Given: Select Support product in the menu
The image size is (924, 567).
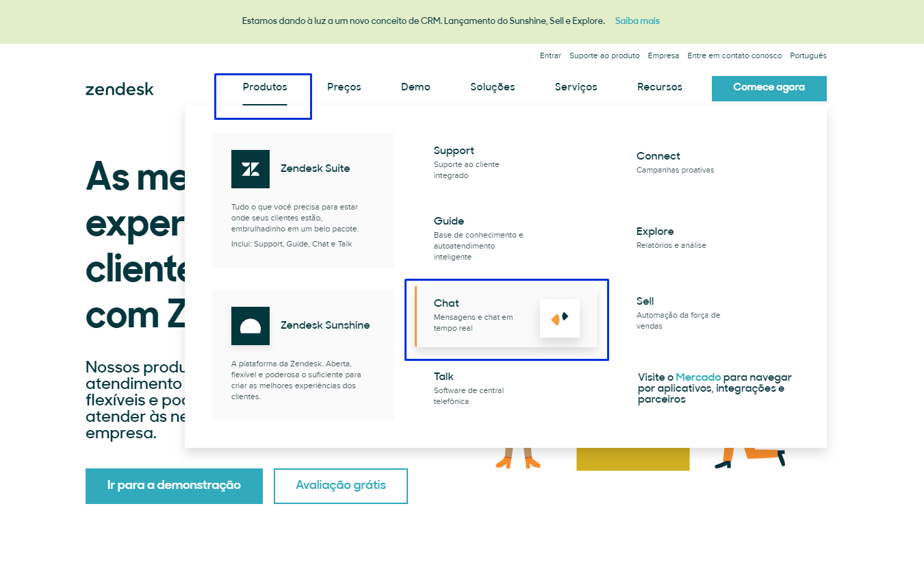Looking at the screenshot, I should (x=454, y=151).
